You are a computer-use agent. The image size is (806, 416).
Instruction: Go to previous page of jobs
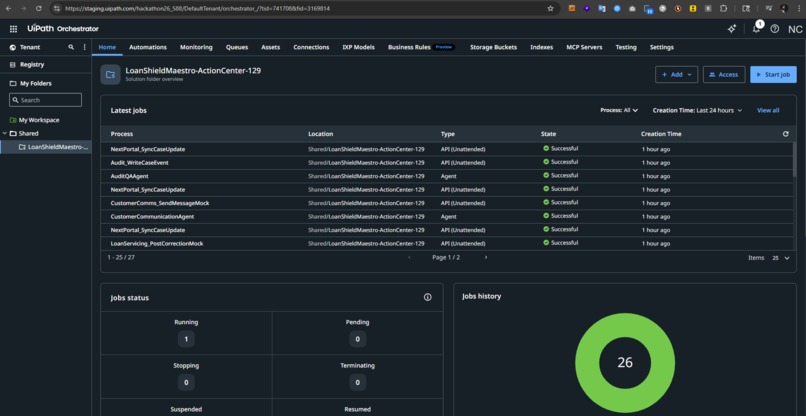(409, 257)
